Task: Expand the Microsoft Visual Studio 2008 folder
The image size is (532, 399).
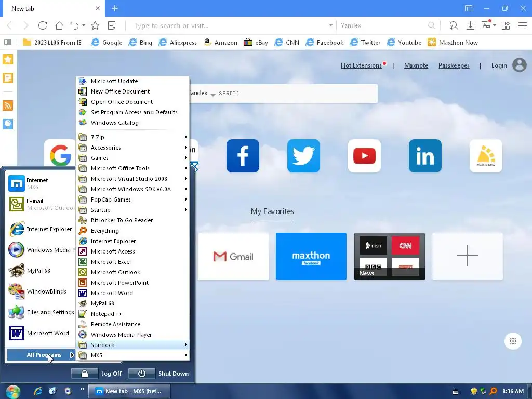Action: [x=132, y=179]
